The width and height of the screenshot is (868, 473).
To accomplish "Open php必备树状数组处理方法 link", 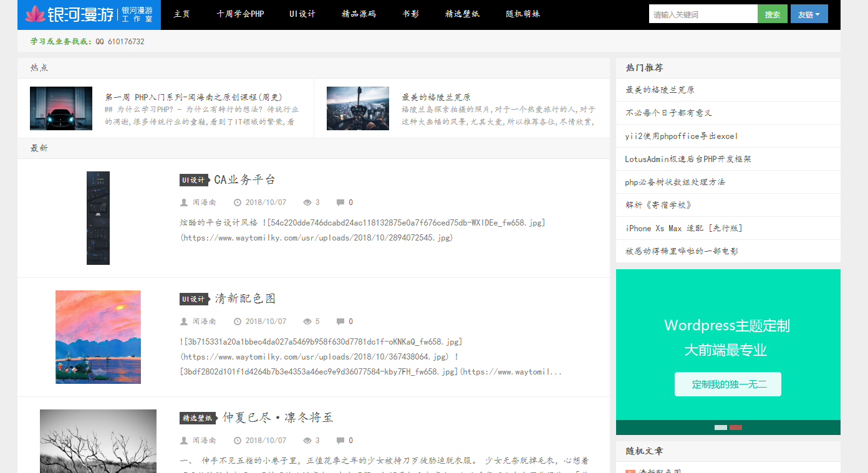I will [675, 182].
